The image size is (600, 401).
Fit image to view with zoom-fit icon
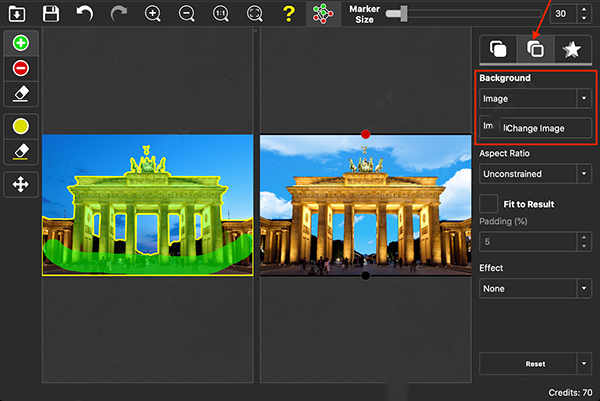[255, 14]
